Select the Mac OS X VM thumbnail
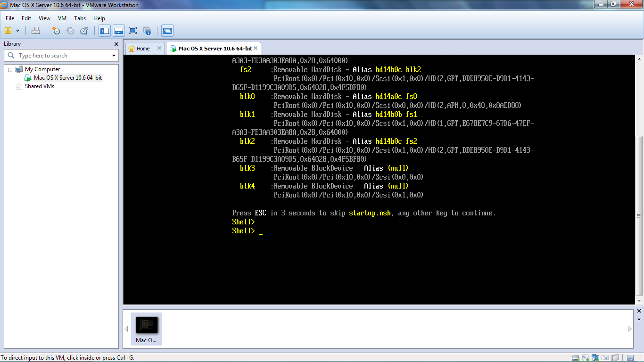Viewport: 644px width, 362px height. click(x=147, y=329)
